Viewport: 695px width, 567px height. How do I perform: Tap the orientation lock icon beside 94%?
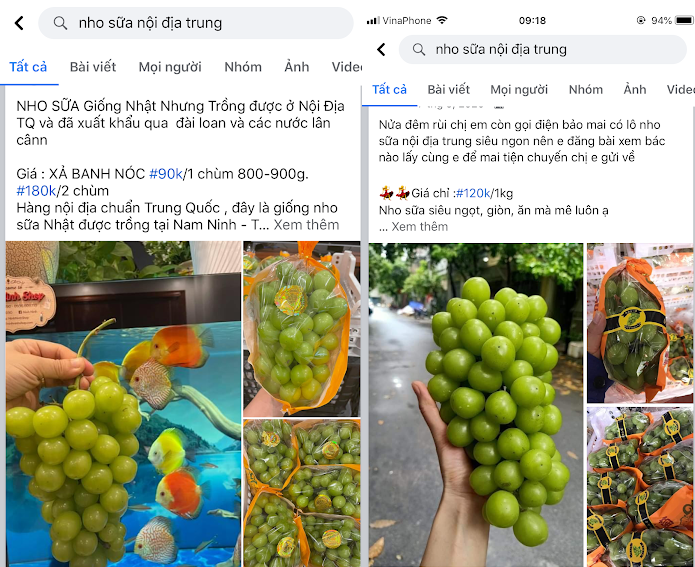point(640,20)
